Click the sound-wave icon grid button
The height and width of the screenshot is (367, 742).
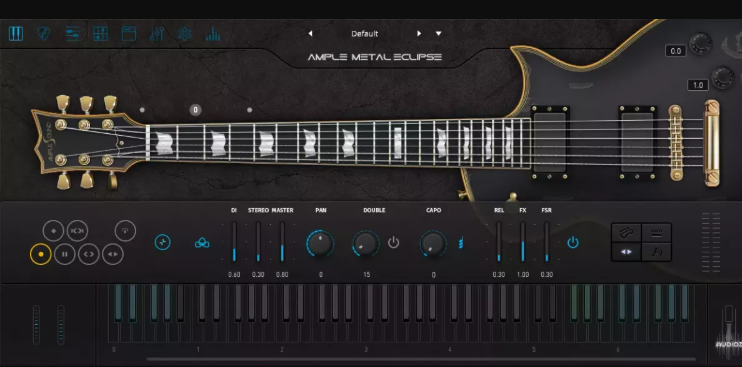[x=656, y=252]
